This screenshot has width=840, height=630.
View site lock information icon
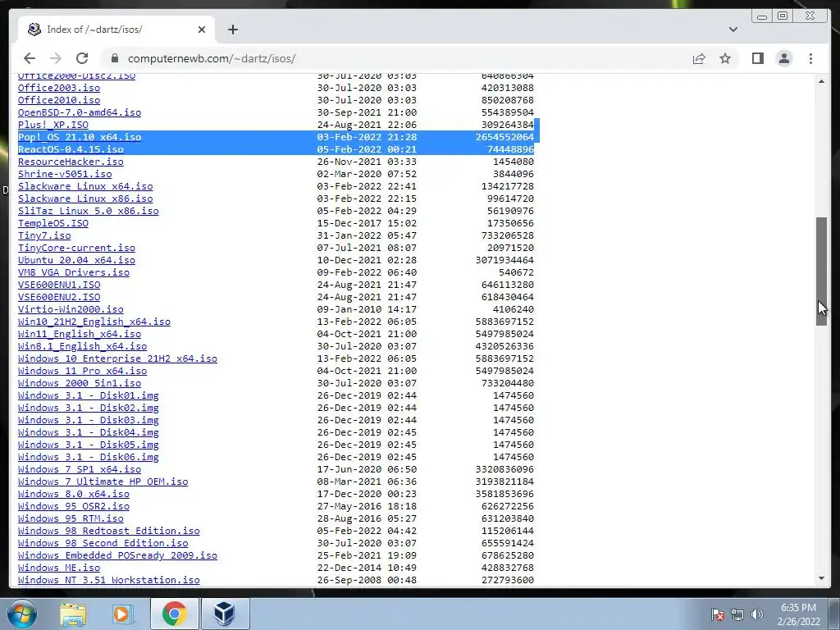coord(114,58)
